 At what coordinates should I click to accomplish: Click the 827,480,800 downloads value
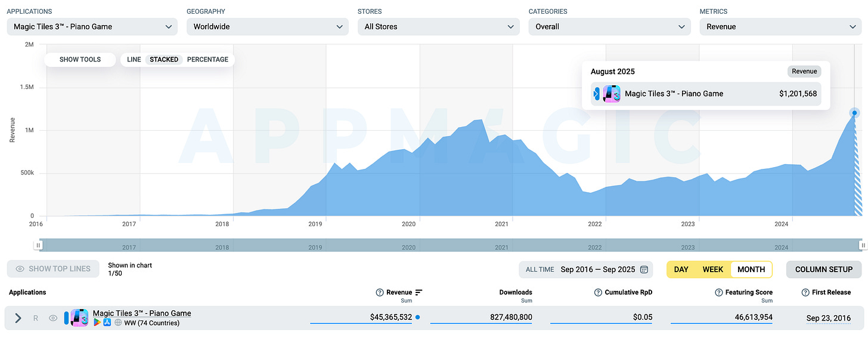tap(510, 318)
